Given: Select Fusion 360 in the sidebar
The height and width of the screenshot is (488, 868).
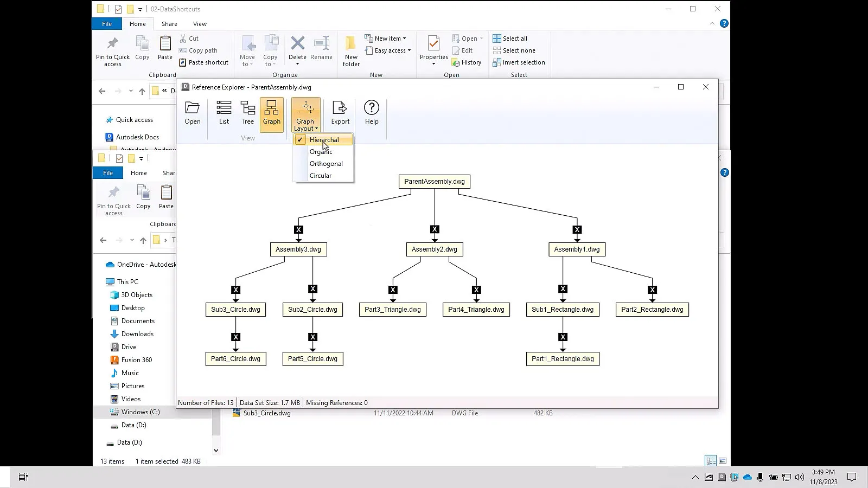Looking at the screenshot, I should [136, 359].
